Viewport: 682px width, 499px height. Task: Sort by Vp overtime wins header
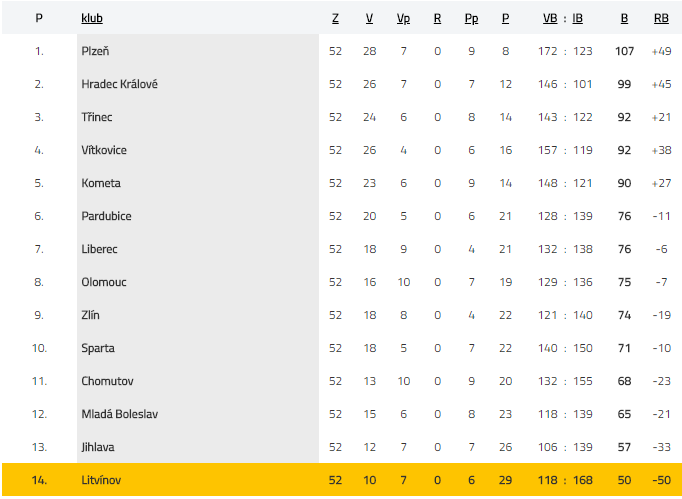(x=403, y=18)
